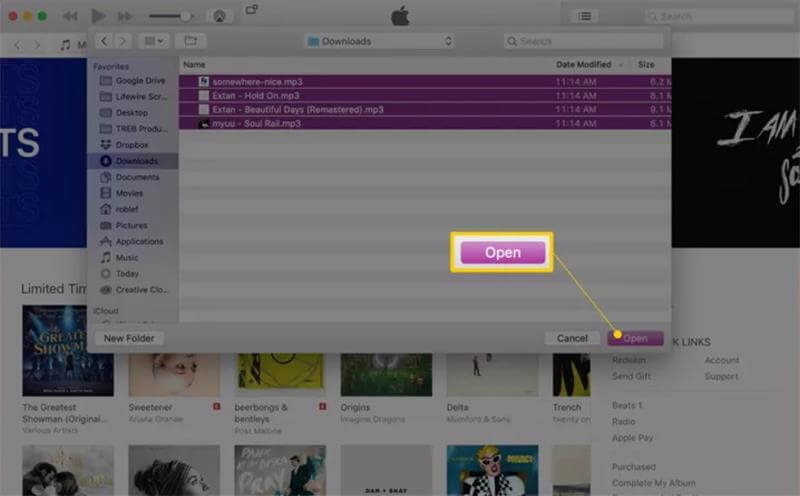The image size is (800, 496).
Task: Go back in iTunes window
Action: (x=18, y=45)
